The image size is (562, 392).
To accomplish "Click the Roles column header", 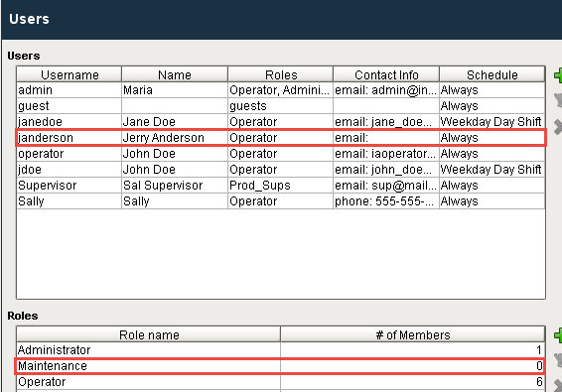I will pos(281,74).
